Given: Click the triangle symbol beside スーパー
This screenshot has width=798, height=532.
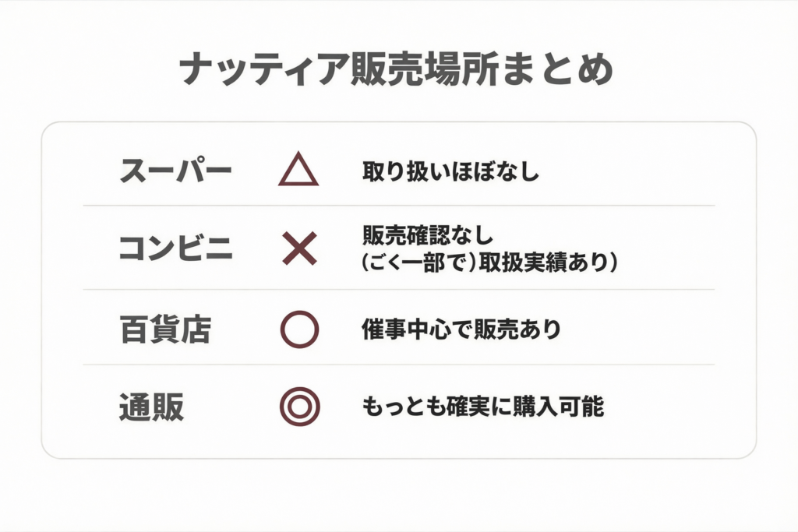Looking at the screenshot, I should coord(298,171).
